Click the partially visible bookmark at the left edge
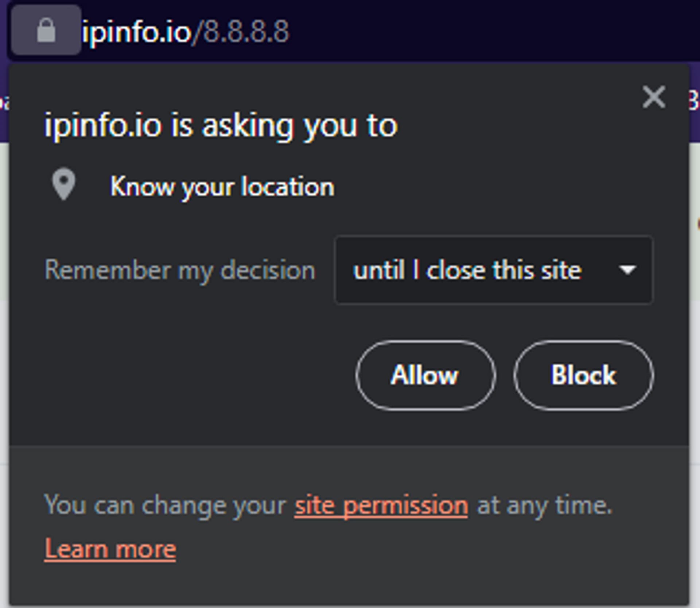The image size is (700, 608). pos(4,102)
